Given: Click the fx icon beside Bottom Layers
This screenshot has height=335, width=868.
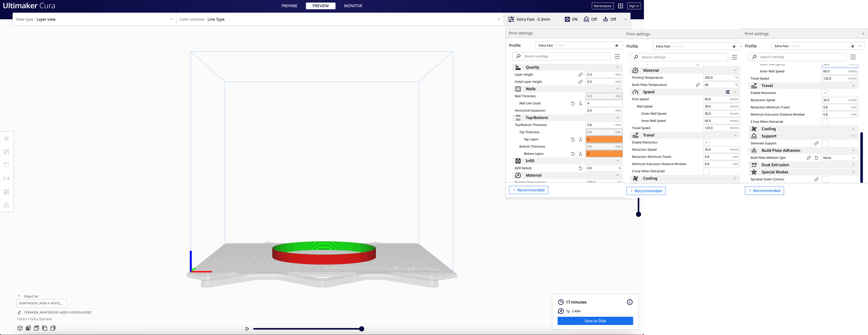Looking at the screenshot, I should [x=580, y=154].
